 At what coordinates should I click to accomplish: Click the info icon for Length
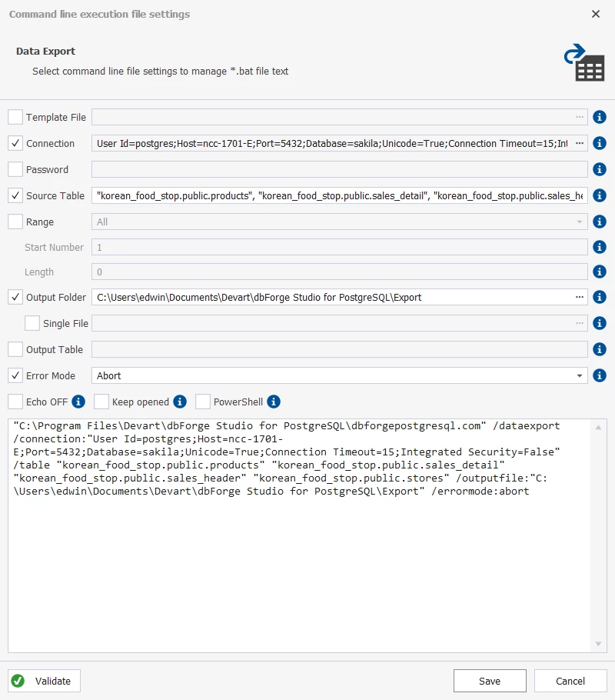tap(600, 272)
